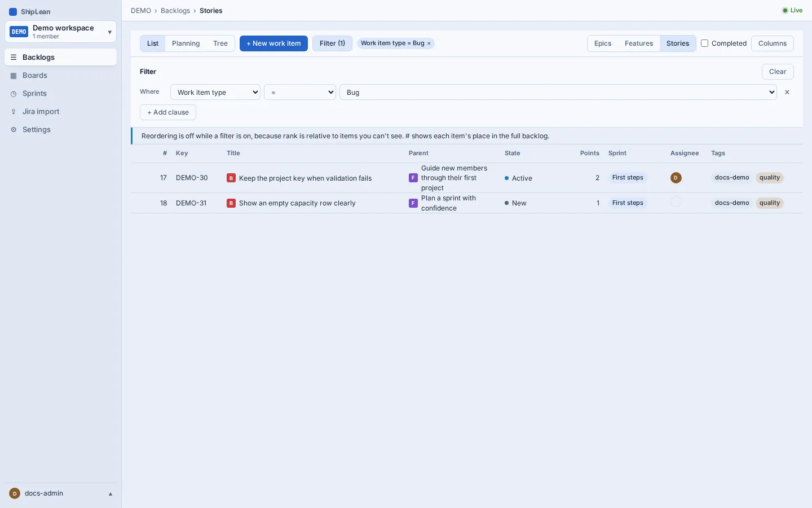Open the Work item type field dropdown

[x=215, y=92]
